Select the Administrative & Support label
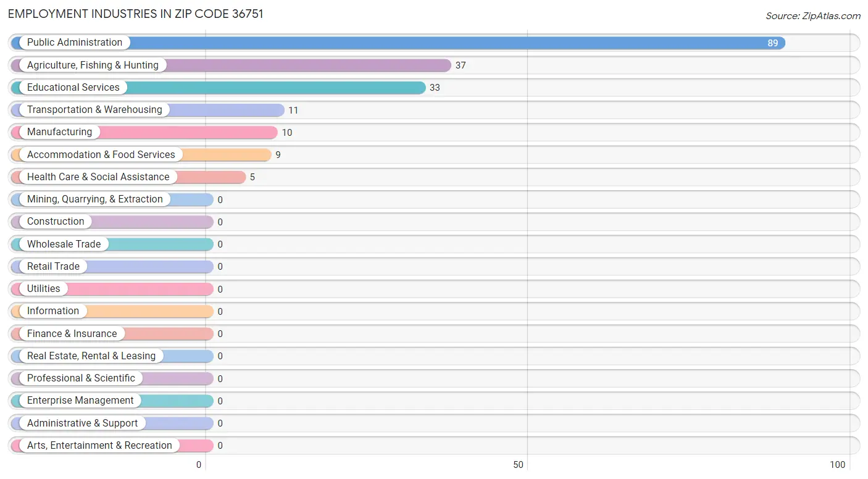This screenshot has width=868, height=479. 83,423
